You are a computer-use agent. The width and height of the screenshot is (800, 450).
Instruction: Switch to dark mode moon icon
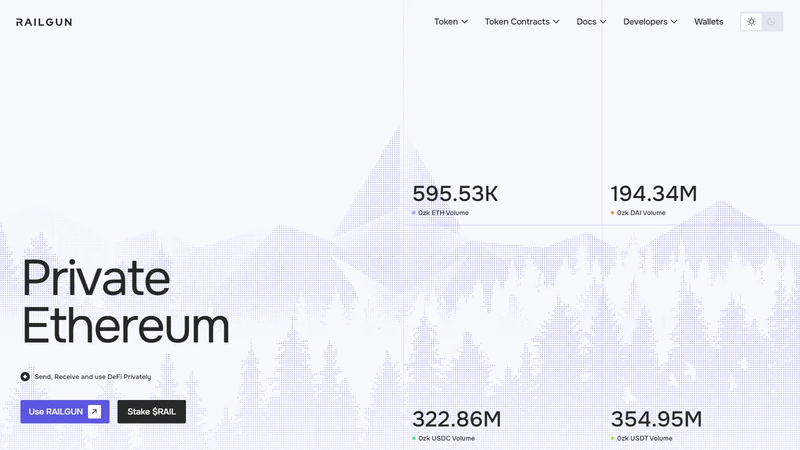(x=771, y=21)
